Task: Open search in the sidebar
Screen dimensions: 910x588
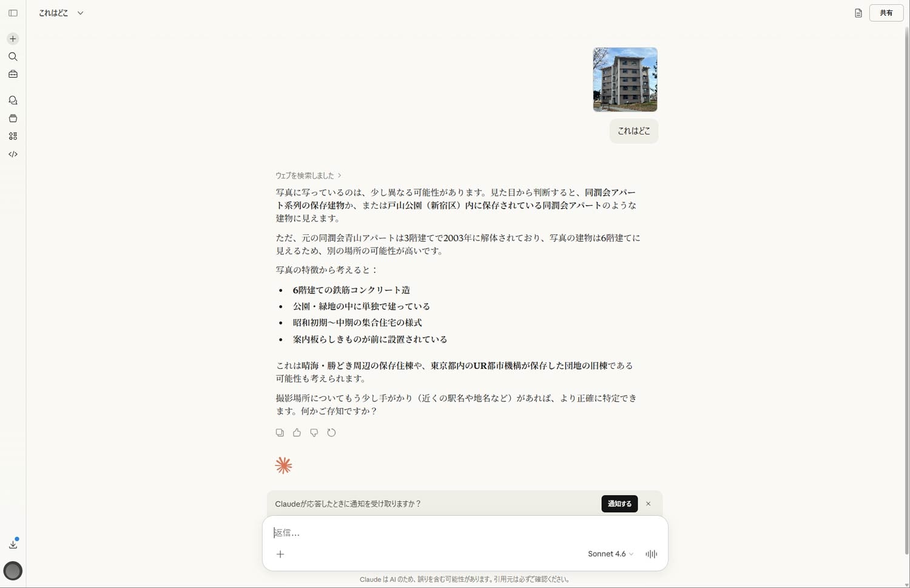Action: (x=13, y=56)
